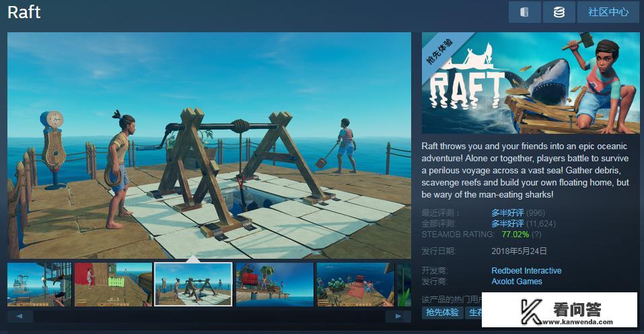The height and width of the screenshot is (334, 644).
Task: Select the fifth thumbnail with raft garden
Action: click(355, 284)
